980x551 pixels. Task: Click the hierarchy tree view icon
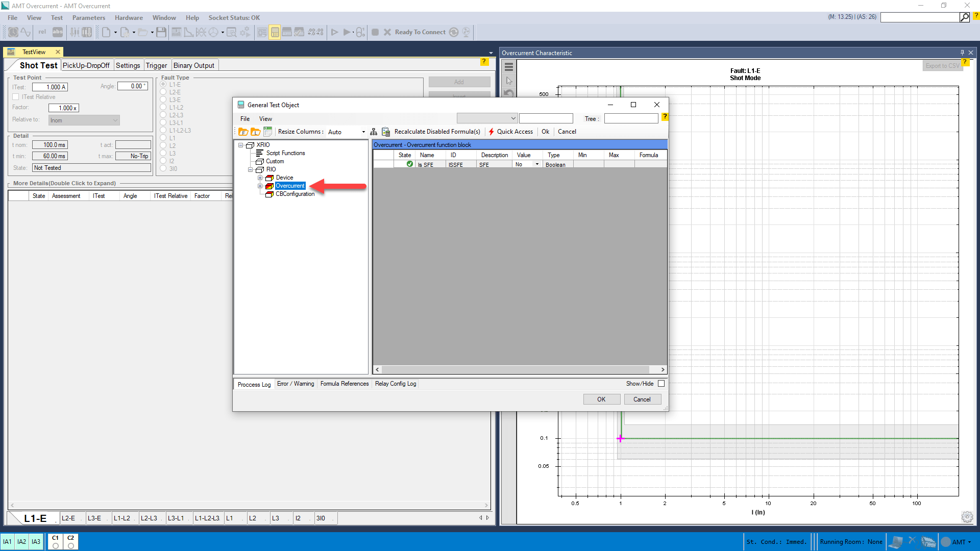point(374,132)
